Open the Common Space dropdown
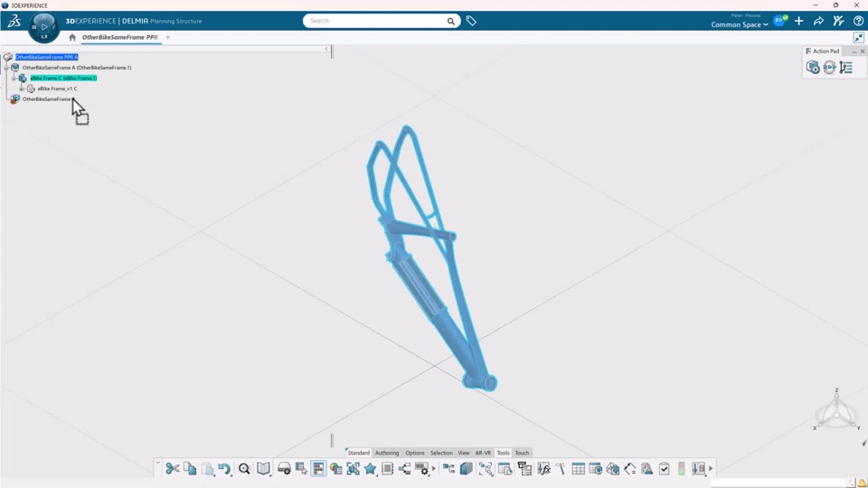The image size is (868, 488). coord(739,24)
